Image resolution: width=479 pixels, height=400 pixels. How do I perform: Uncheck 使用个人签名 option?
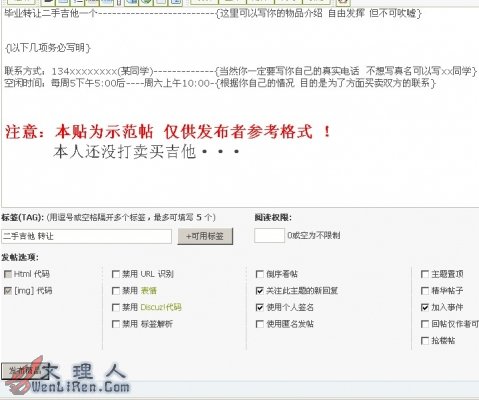tap(260, 307)
